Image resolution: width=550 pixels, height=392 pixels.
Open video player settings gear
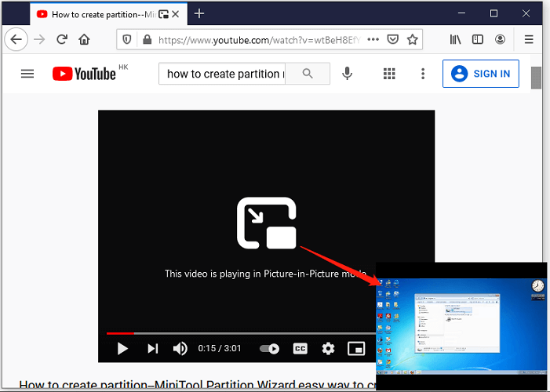pos(328,349)
